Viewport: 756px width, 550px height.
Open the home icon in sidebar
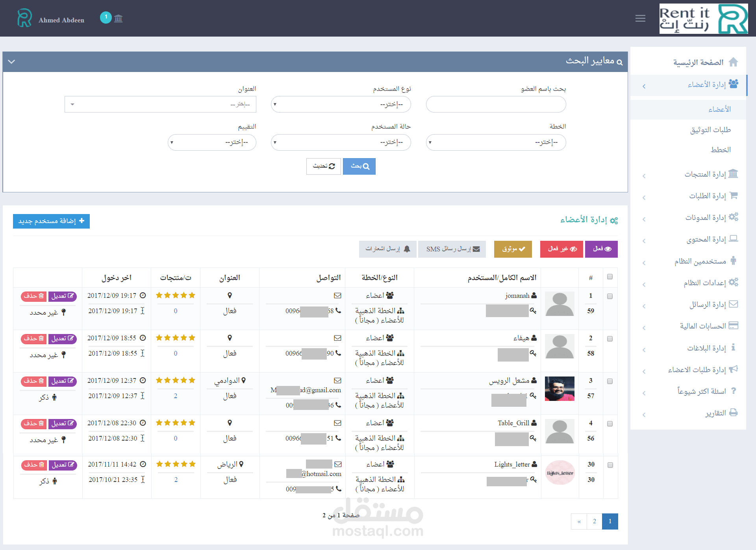(733, 62)
